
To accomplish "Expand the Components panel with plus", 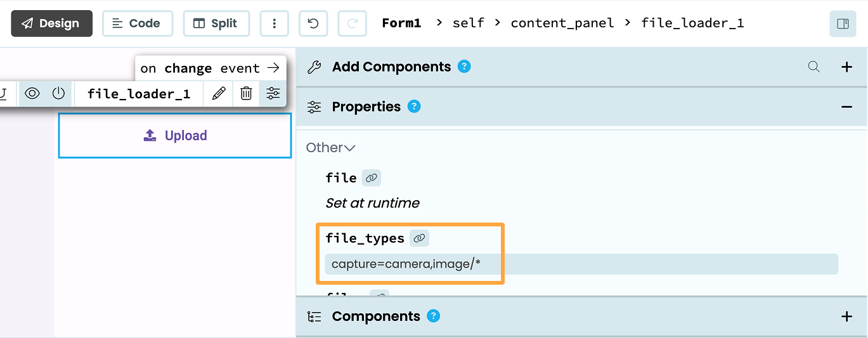I will click(846, 316).
